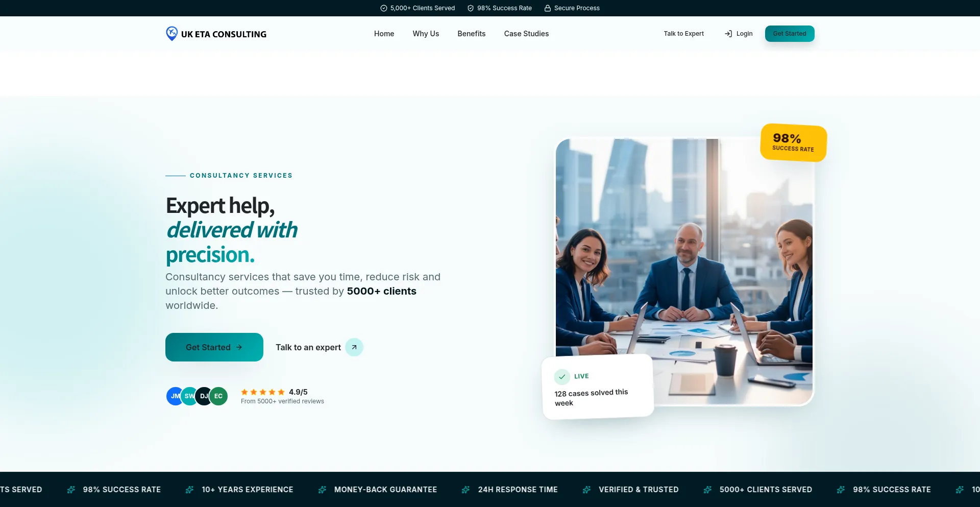Click the DJ reviewer avatar
The width and height of the screenshot is (980, 507).
pyautogui.click(x=204, y=396)
